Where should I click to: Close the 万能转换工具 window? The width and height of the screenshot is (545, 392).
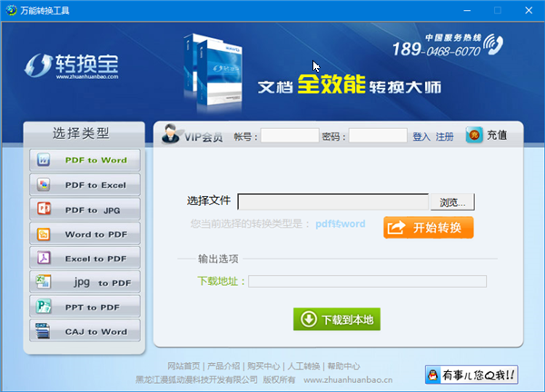(x=529, y=10)
